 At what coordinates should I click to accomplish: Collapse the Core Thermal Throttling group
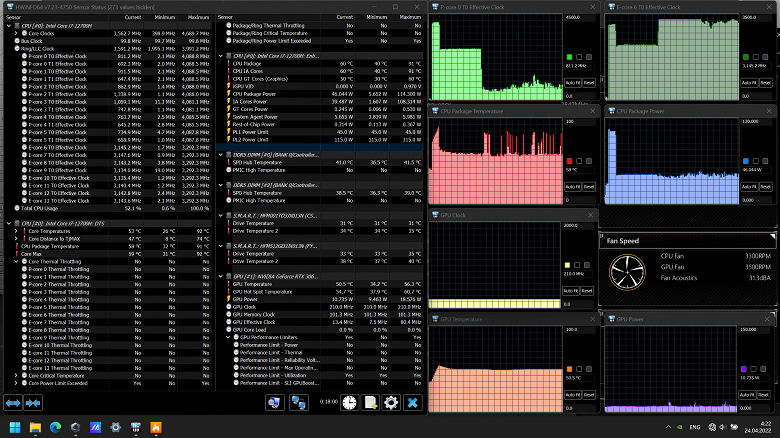pyautogui.click(x=16, y=261)
